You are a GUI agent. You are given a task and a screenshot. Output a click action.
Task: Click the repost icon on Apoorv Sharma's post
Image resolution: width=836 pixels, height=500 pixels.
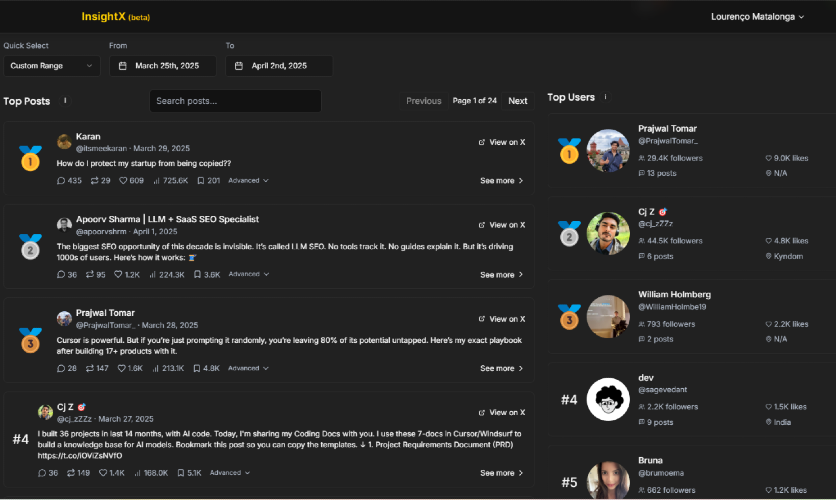(90, 275)
